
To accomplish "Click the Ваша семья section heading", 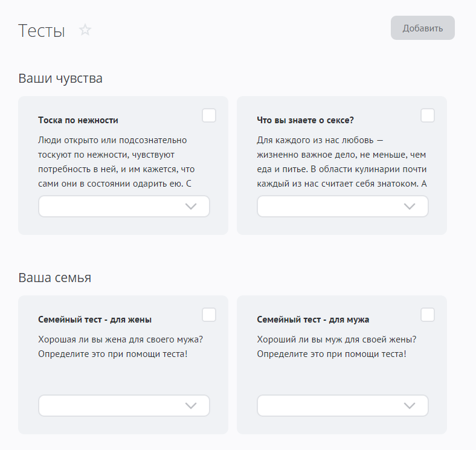I will point(55,278).
